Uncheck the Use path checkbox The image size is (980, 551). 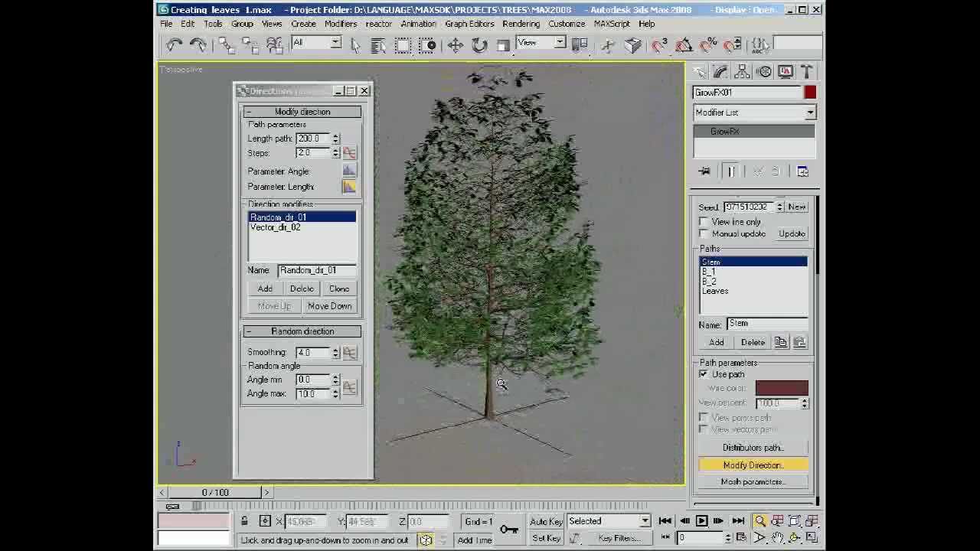[x=704, y=374]
